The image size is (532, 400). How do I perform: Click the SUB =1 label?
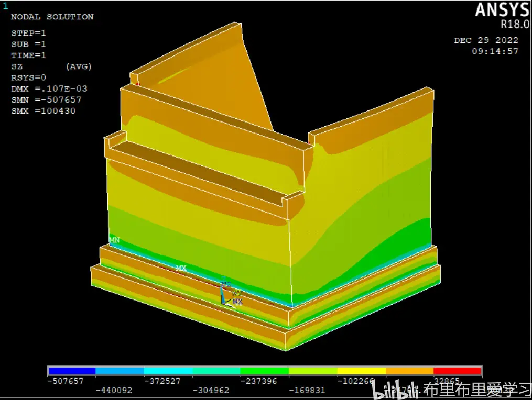coord(28,45)
